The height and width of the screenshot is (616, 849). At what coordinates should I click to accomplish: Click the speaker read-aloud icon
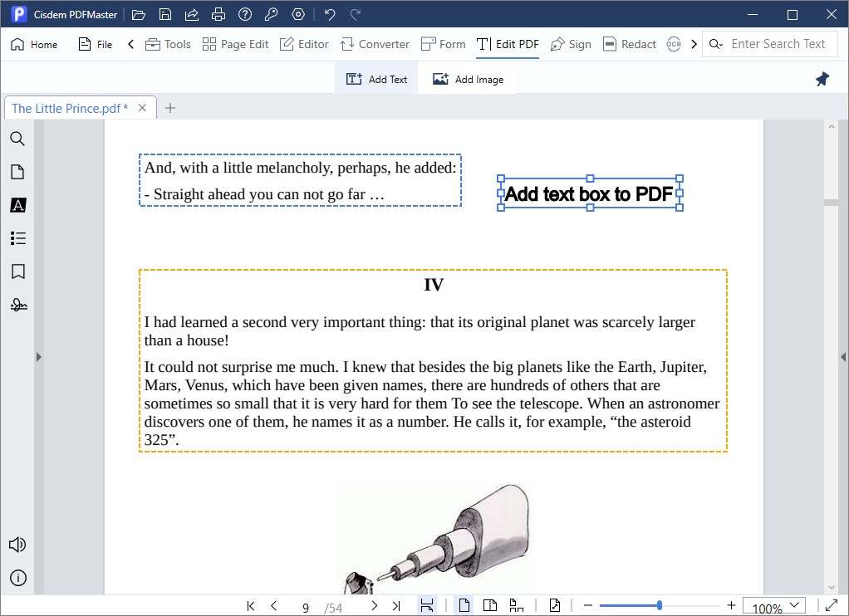tap(17, 545)
